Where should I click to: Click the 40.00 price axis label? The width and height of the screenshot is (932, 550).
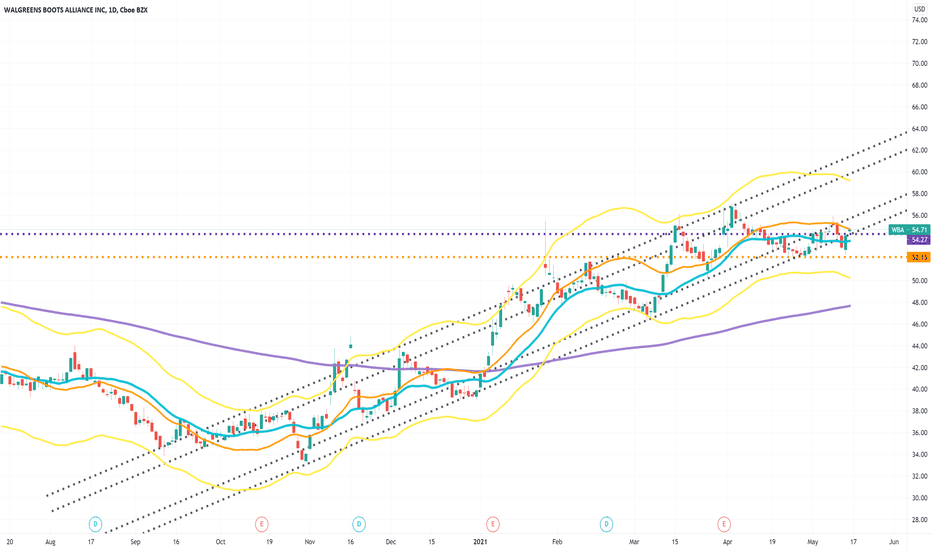(920, 389)
